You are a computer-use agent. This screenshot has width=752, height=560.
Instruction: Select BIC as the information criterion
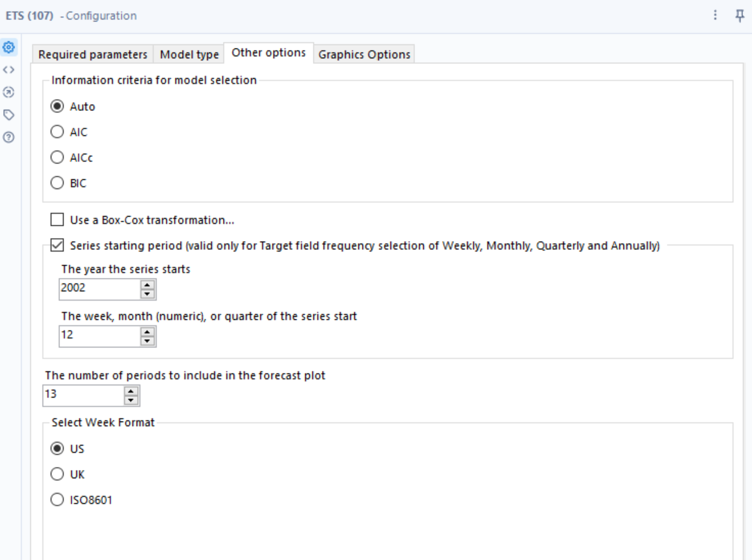[57, 183]
